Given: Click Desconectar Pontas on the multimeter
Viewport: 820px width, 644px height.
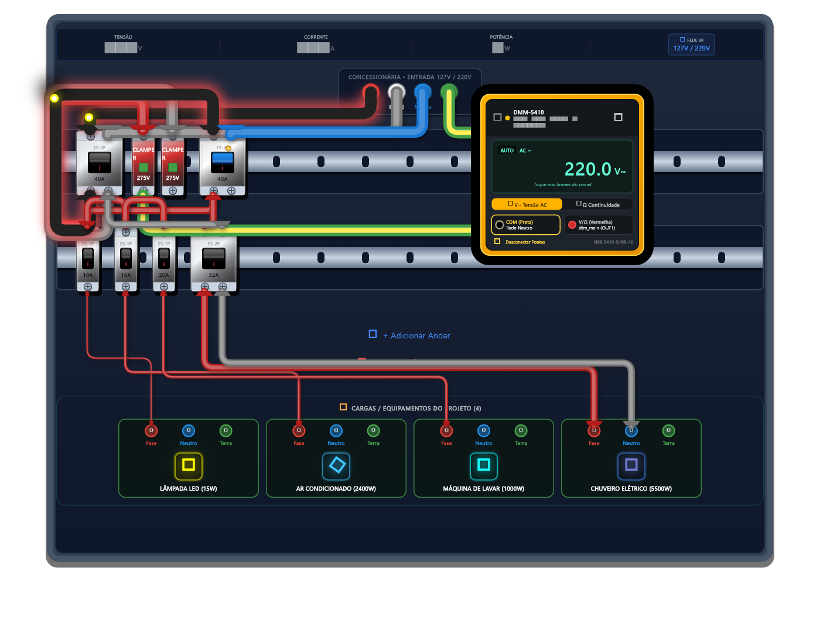Looking at the screenshot, I should [x=520, y=242].
